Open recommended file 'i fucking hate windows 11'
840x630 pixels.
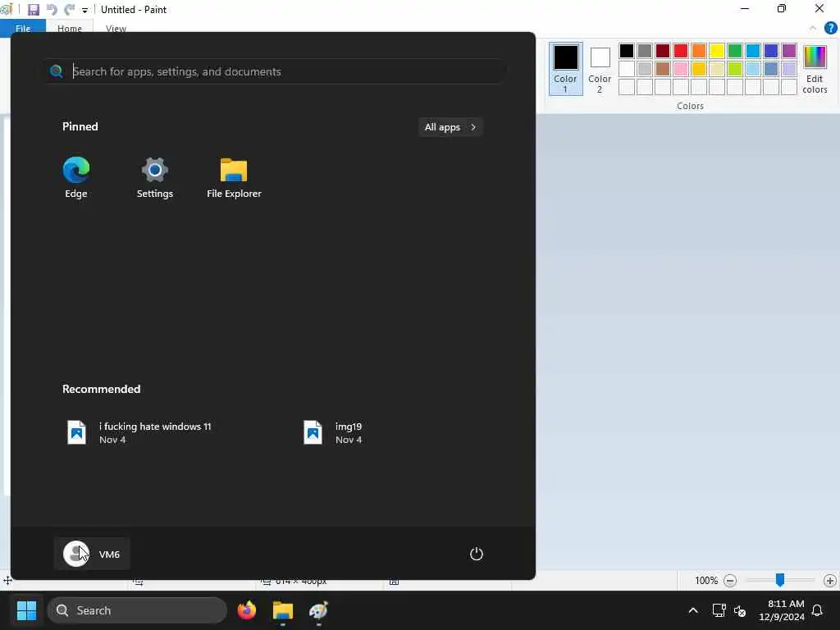point(139,432)
